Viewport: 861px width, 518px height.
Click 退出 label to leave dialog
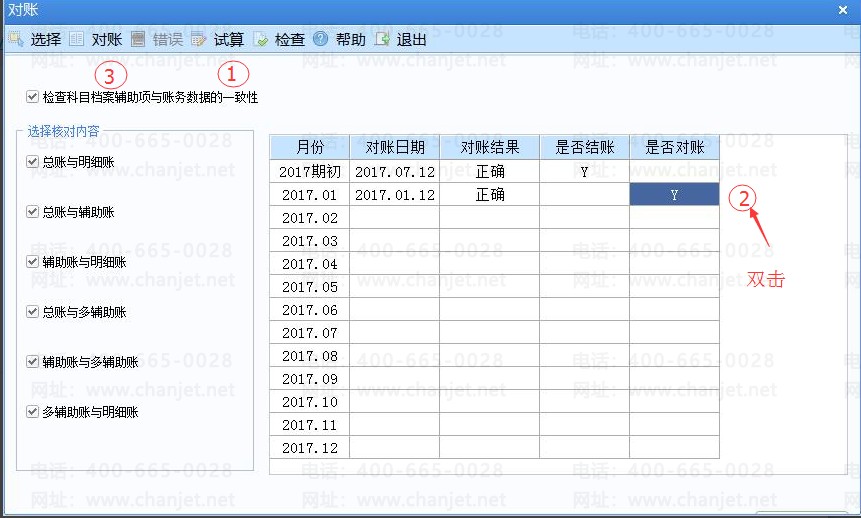pos(411,40)
